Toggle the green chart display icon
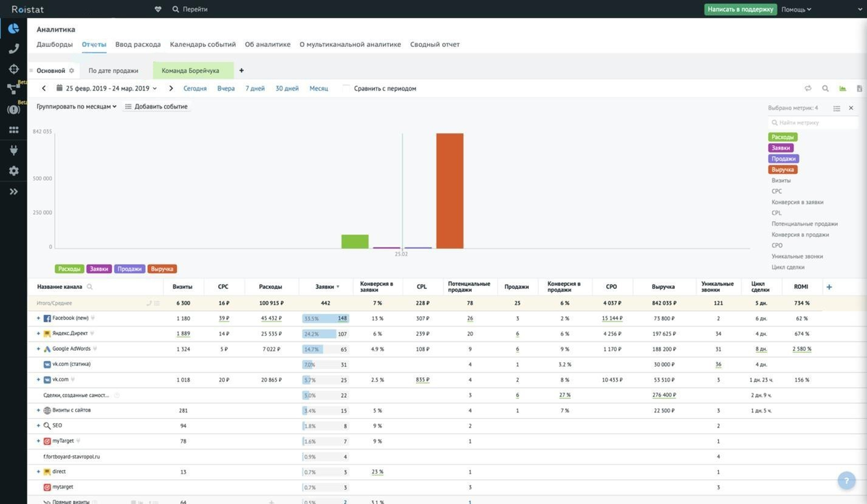 842,88
